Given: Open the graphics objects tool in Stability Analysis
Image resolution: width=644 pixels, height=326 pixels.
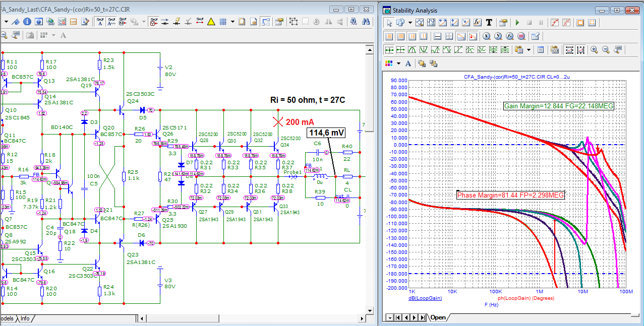Looking at the screenshot, I should click(400, 23).
